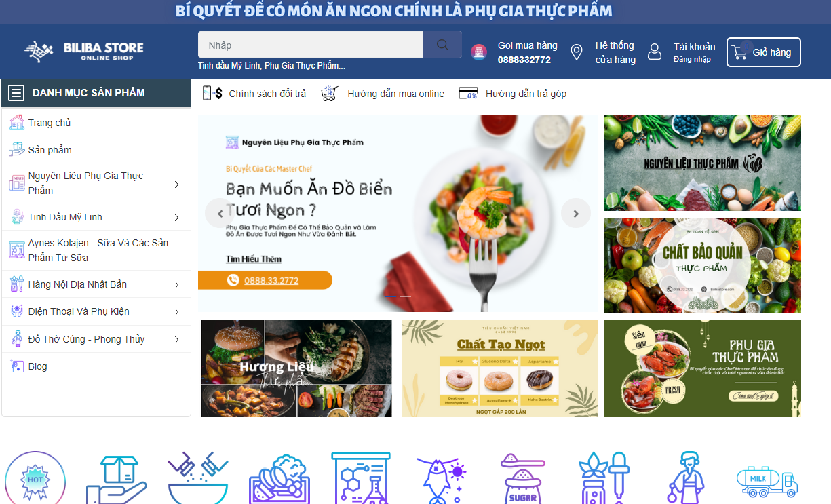Viewport: 831px width, 504px height.
Task: Click the account user icon
Action: point(655,52)
